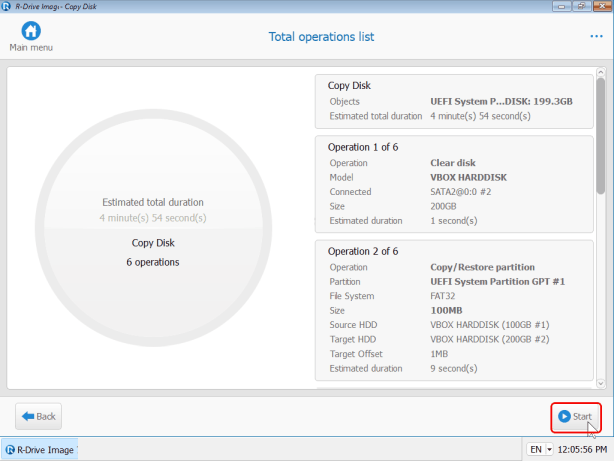Close the R-Drive Image window
This screenshot has height=461, width=614.
[x=602, y=6]
